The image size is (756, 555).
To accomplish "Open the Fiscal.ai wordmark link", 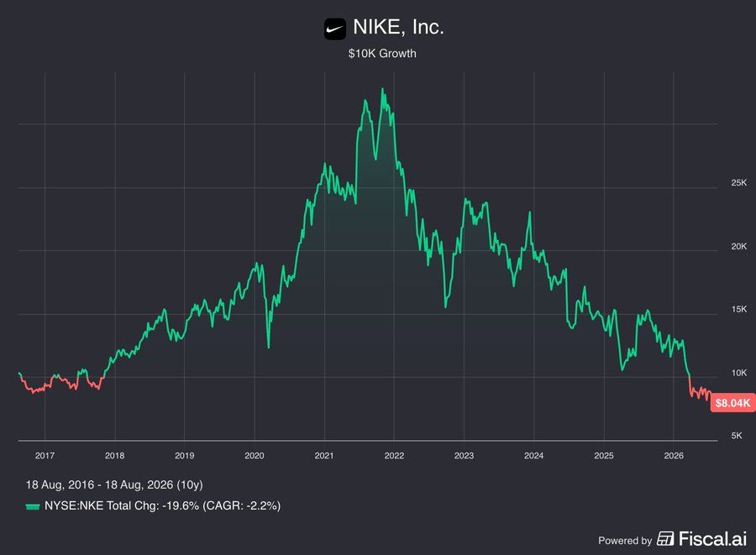I will tap(712, 538).
